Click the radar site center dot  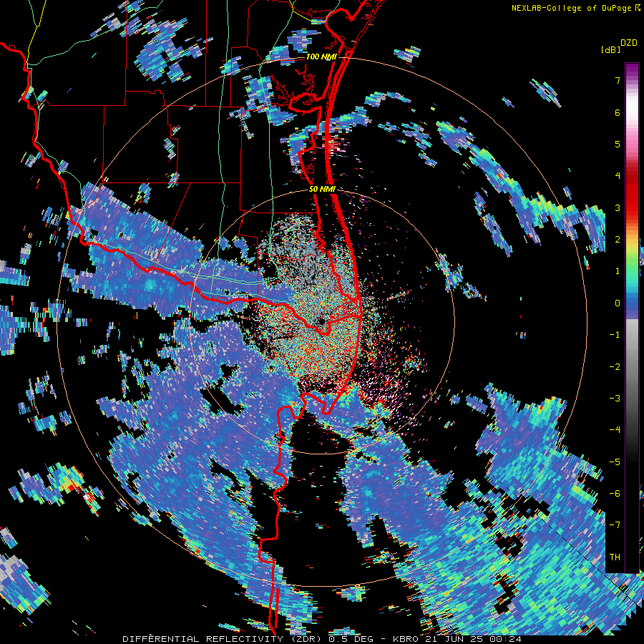click(x=321, y=321)
